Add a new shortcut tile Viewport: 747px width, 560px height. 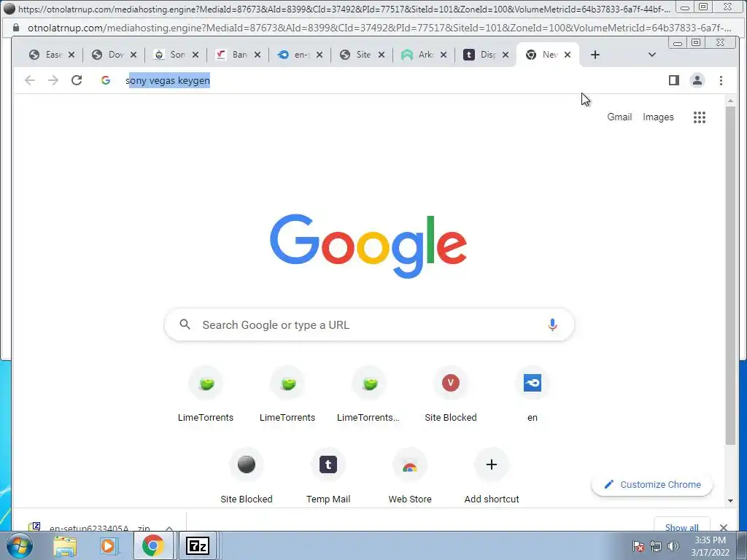[x=492, y=476]
